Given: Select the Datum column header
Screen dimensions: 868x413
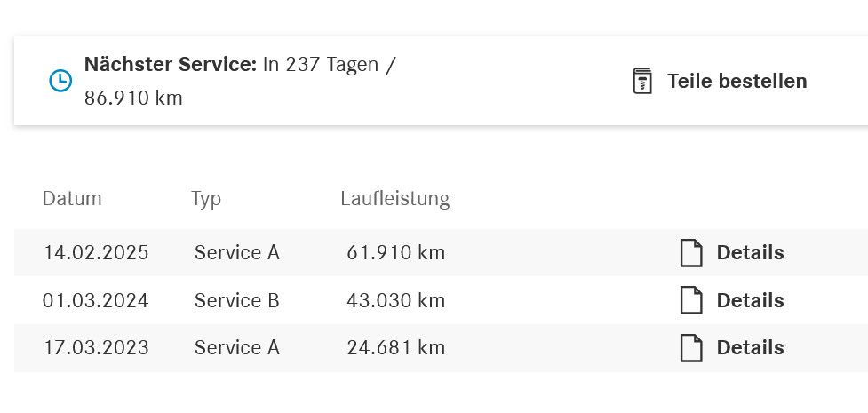Looking at the screenshot, I should pos(72,198).
